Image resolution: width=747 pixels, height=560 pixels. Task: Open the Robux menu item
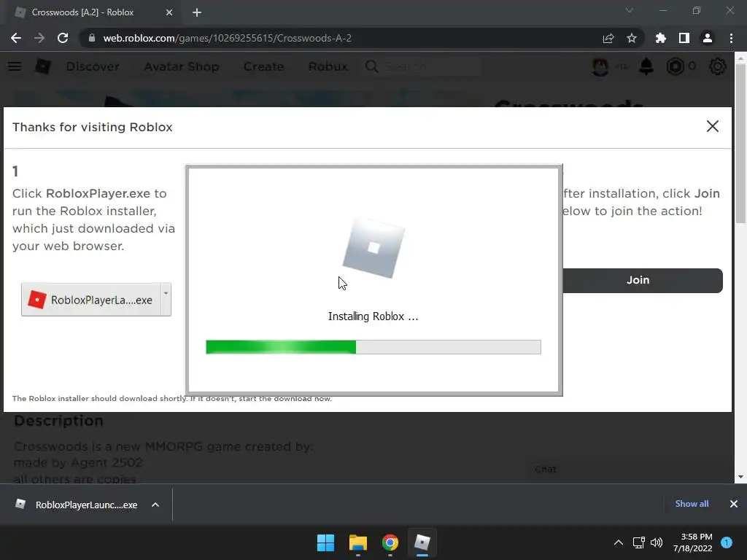click(x=328, y=66)
